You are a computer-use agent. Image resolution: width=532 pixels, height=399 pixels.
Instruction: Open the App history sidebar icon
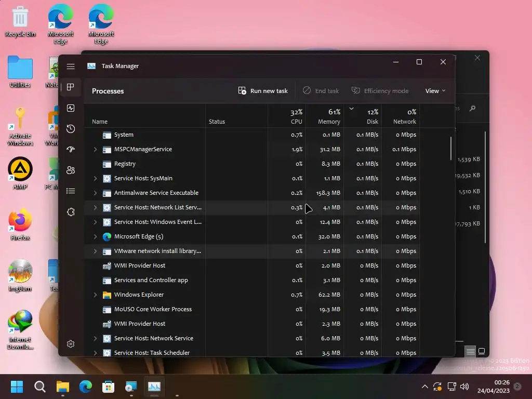(71, 129)
